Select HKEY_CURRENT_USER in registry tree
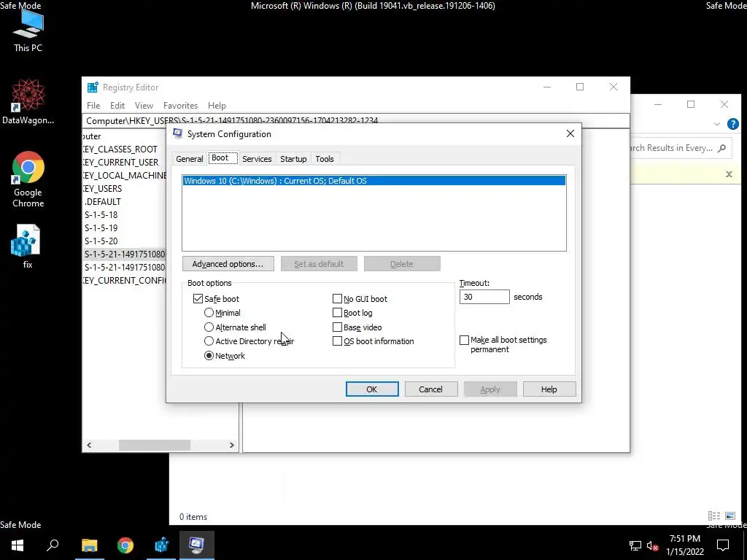The image size is (747, 560). pyautogui.click(x=120, y=163)
